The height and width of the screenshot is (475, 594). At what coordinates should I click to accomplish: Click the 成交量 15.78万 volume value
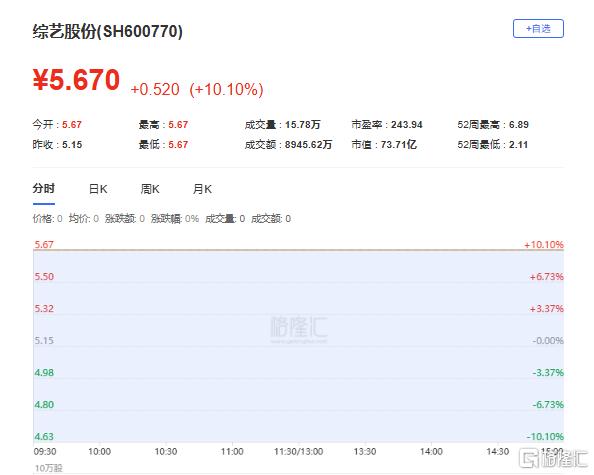click(x=303, y=125)
